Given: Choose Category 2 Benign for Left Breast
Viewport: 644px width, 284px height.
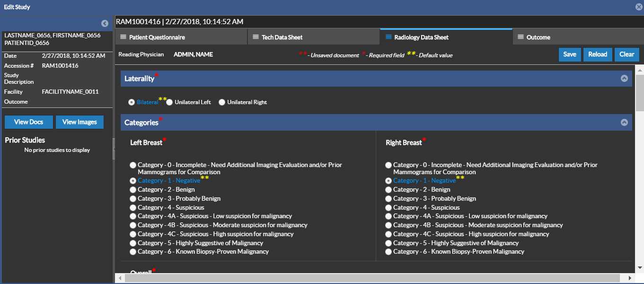Looking at the screenshot, I should click(x=133, y=190).
